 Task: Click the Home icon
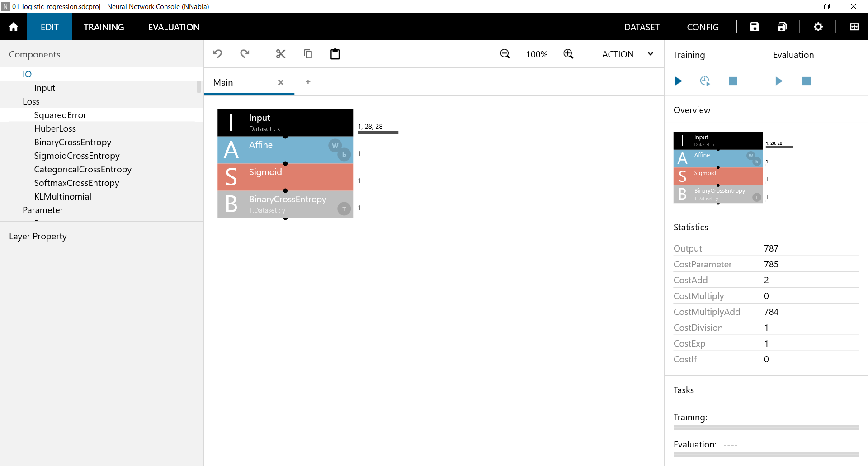click(x=14, y=27)
